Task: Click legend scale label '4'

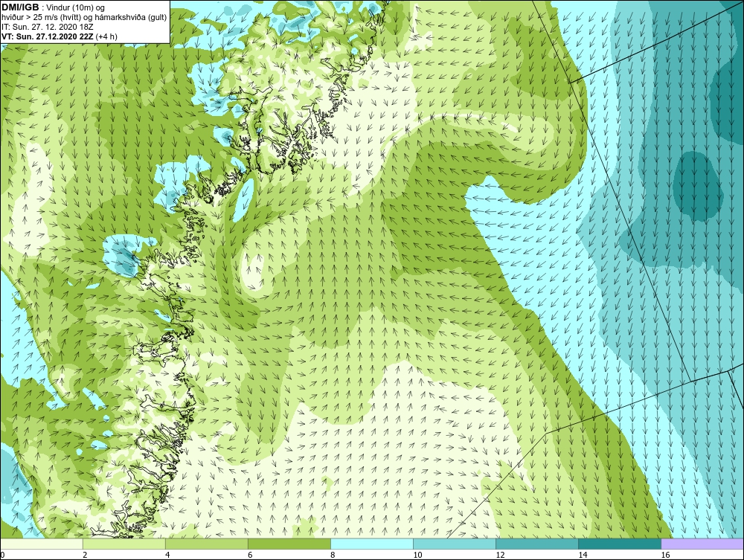Action: point(167,555)
